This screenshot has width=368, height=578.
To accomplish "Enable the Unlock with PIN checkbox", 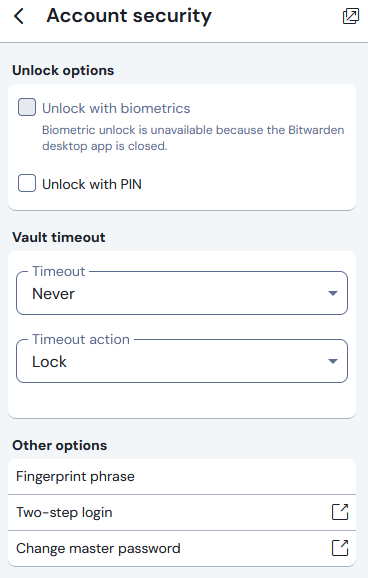I will 27,183.
